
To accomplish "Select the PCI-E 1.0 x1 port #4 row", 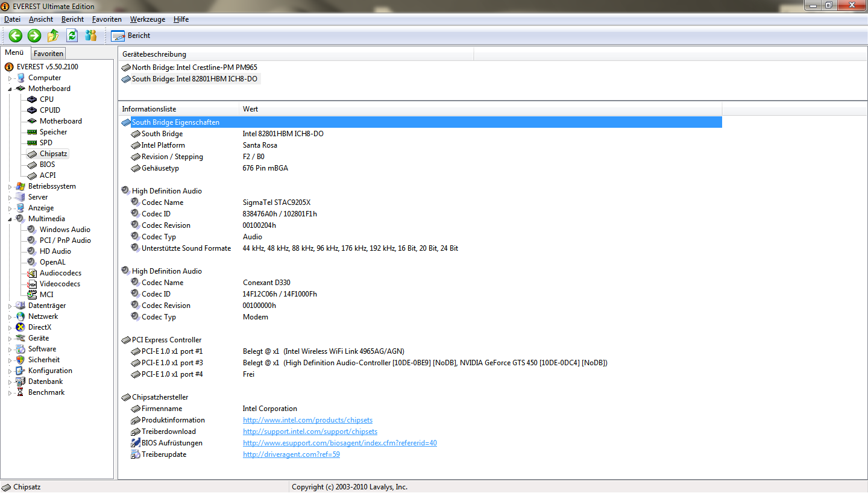I will (421, 374).
